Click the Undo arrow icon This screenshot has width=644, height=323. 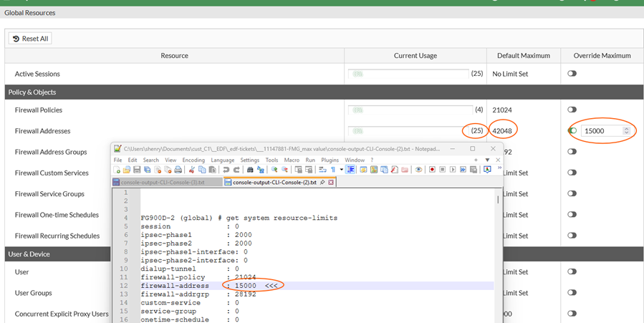[x=226, y=170]
